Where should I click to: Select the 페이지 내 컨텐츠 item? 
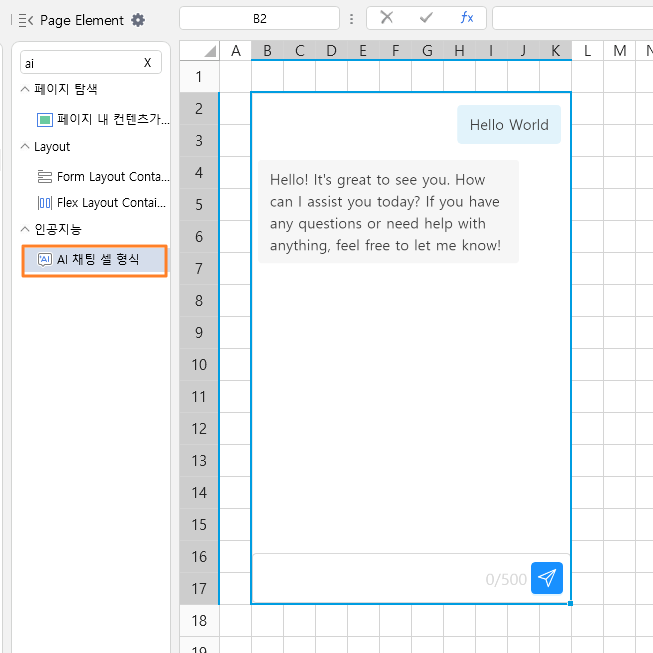(x=103, y=120)
